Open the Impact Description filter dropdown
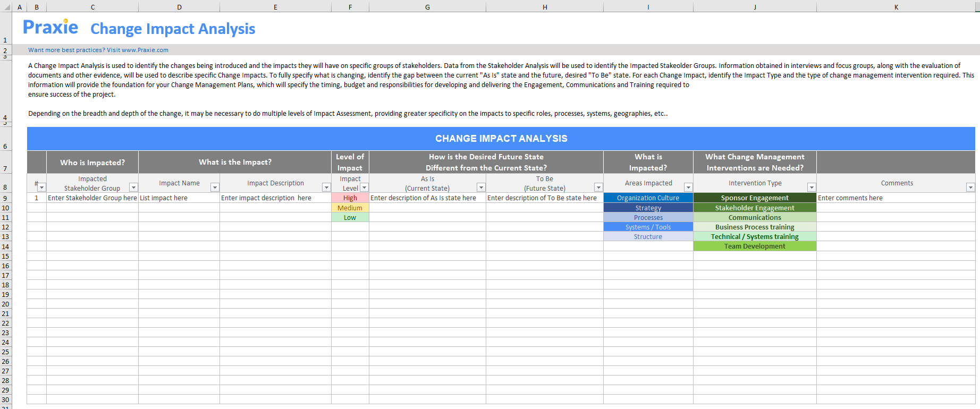980x409 pixels. 326,188
